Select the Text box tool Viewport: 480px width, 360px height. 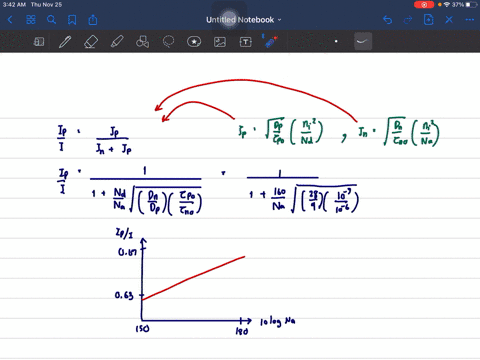tap(246, 42)
